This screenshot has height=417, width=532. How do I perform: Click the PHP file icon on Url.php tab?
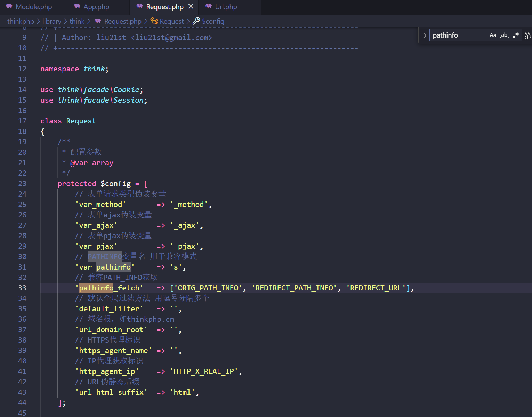[x=209, y=7]
